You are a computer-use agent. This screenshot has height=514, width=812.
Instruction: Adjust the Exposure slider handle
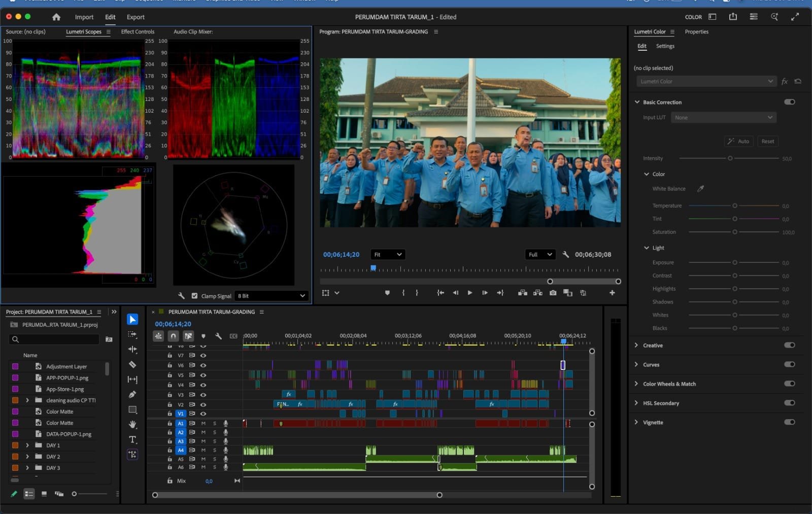coord(734,262)
